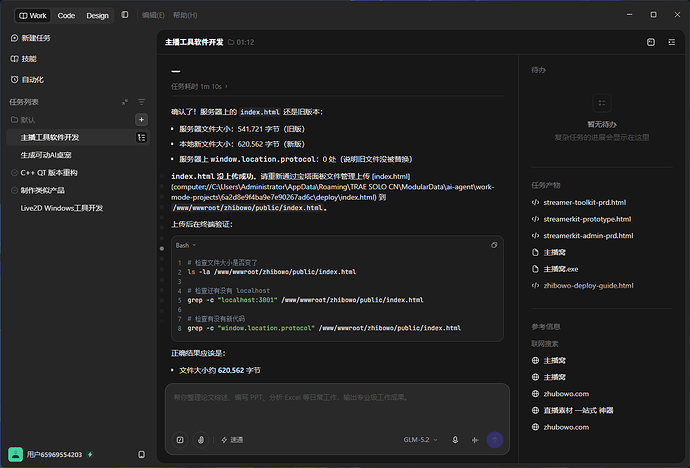The height and width of the screenshot is (468, 690).
Task: Open the first zhubowo.com reference
Action: click(x=566, y=394)
